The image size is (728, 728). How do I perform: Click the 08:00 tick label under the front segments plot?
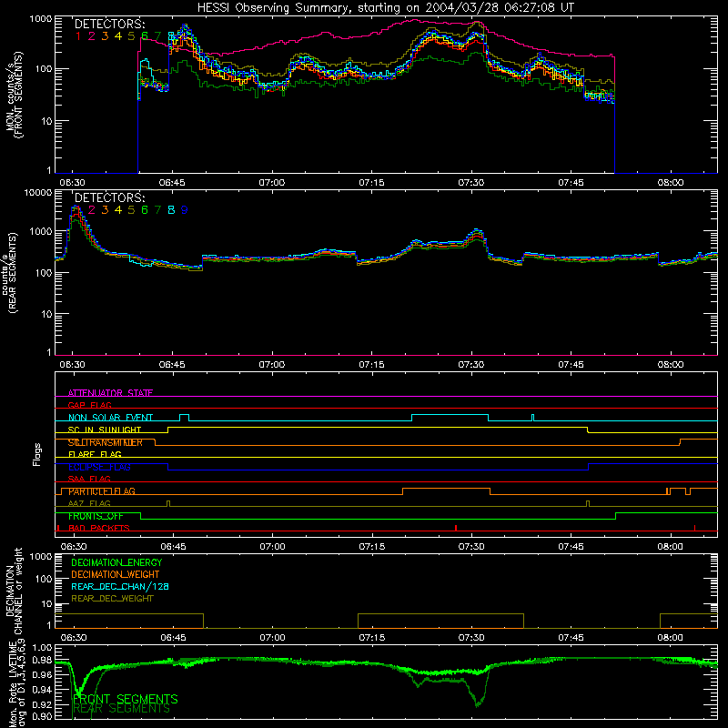pos(671,183)
